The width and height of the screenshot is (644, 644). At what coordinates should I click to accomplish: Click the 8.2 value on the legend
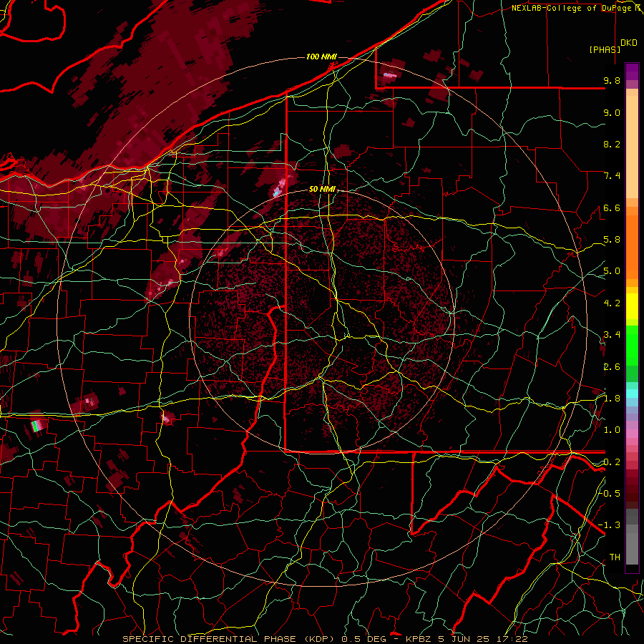coord(612,144)
